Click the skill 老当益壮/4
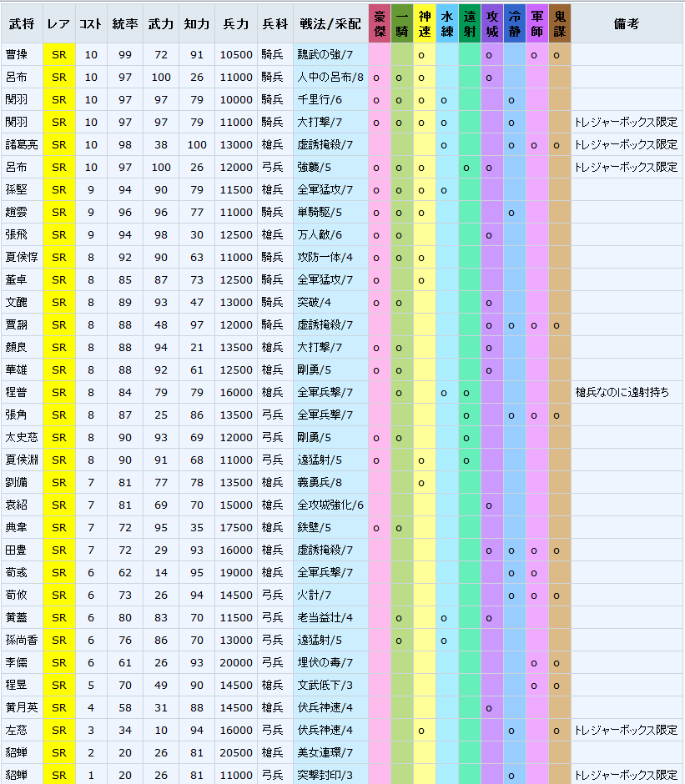The height and width of the screenshot is (784, 685). (325, 617)
